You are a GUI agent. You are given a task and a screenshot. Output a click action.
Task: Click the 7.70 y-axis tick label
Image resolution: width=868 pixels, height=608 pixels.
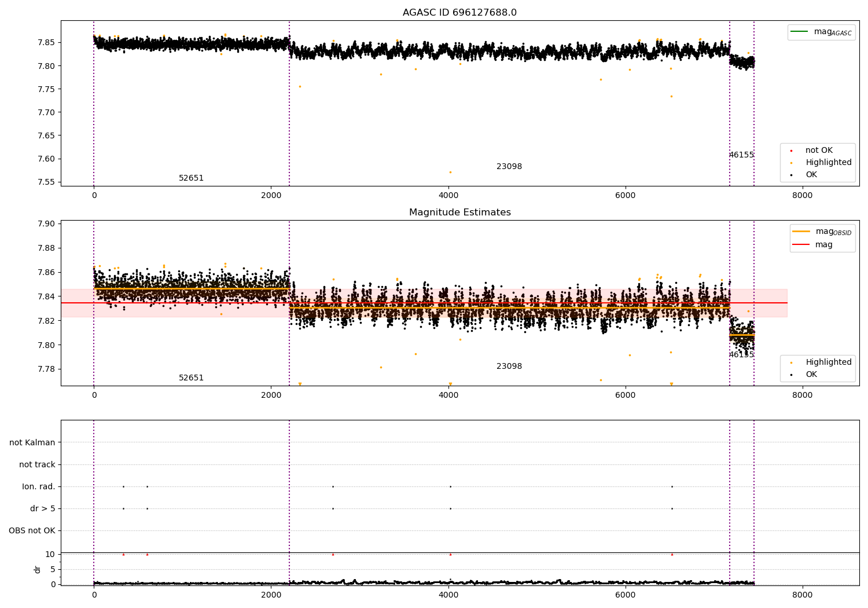[46, 112]
